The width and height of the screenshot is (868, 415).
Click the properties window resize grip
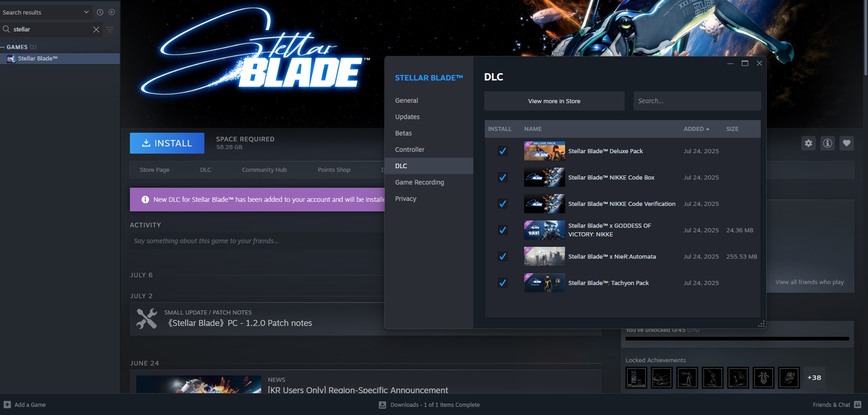[x=761, y=324]
